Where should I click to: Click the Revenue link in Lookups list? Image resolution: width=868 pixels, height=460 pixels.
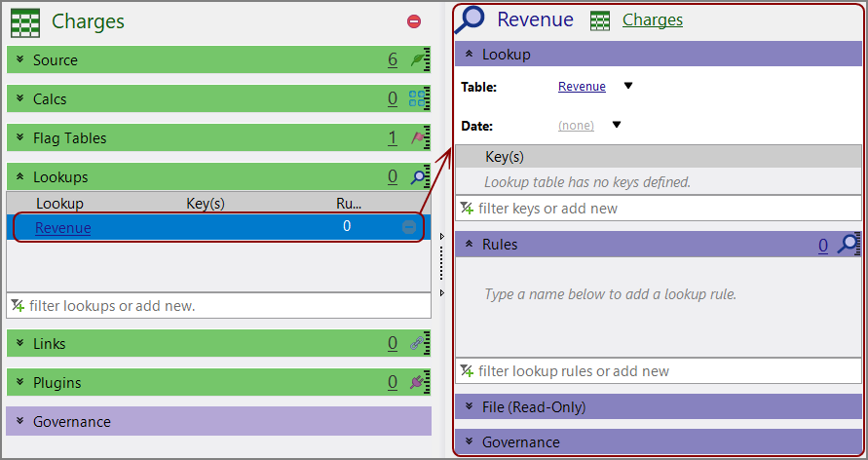63,227
